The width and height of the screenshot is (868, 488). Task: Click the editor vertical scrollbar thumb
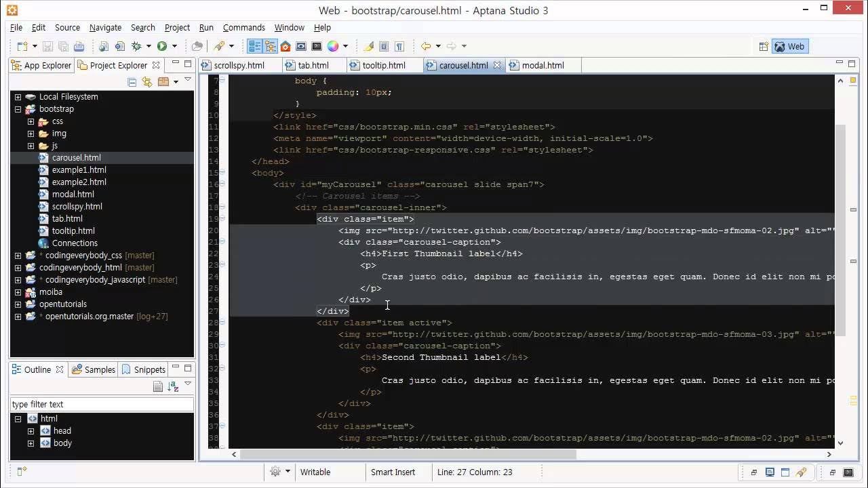click(840, 230)
